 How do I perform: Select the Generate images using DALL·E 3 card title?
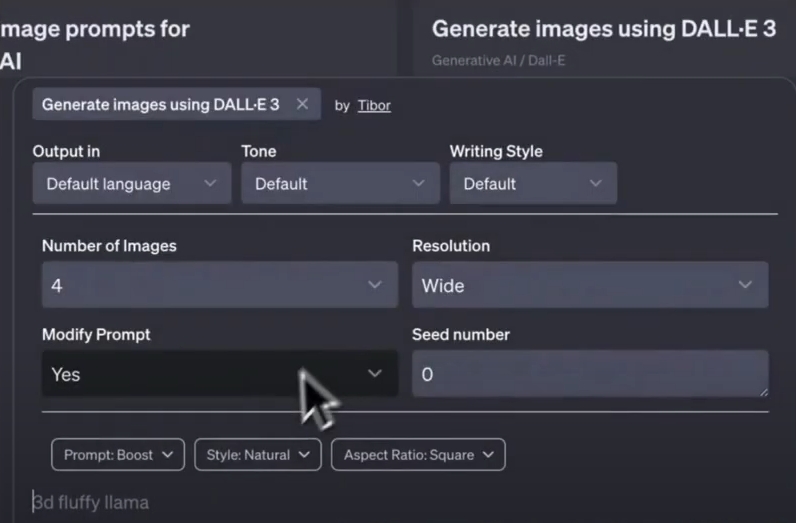[x=604, y=29]
